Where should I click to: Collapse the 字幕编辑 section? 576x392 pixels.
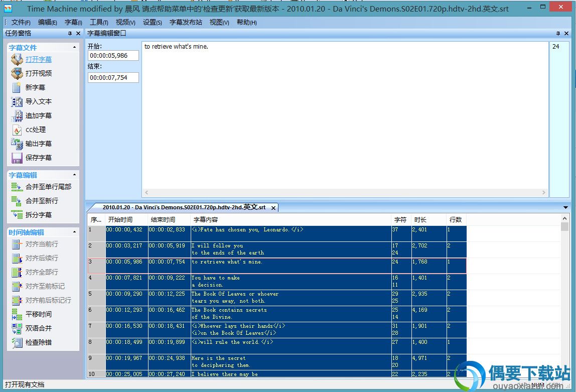[75, 175]
